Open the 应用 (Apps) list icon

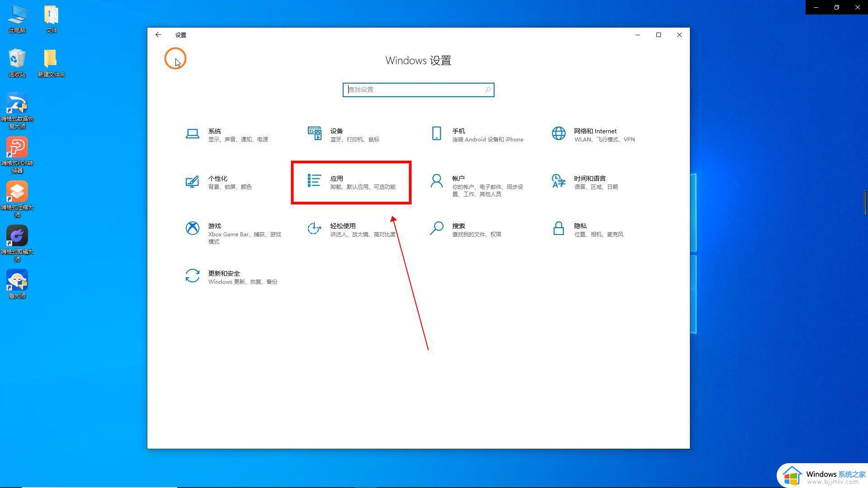[x=314, y=181]
